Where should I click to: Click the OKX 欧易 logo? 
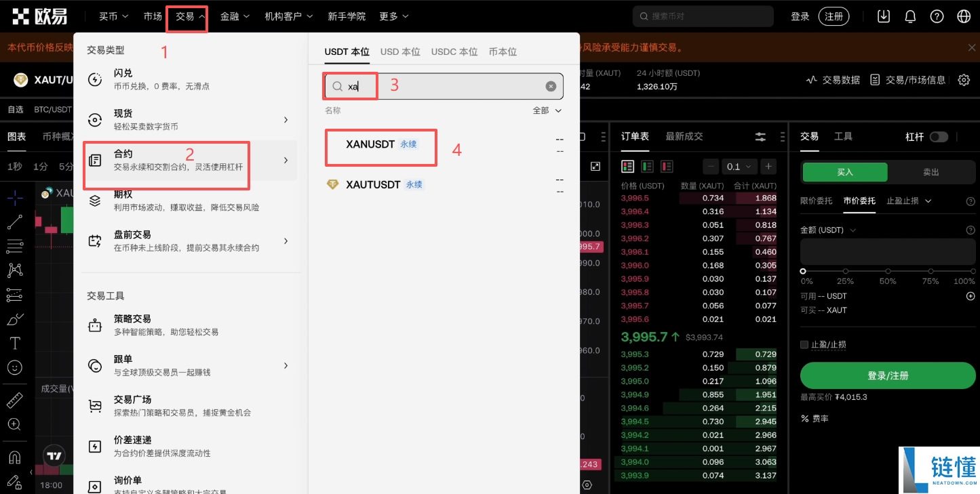pyautogui.click(x=40, y=16)
